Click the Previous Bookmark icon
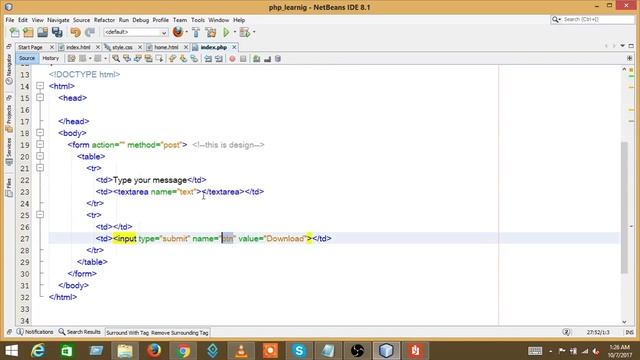Image resolution: width=640 pixels, height=360 pixels. (173, 59)
